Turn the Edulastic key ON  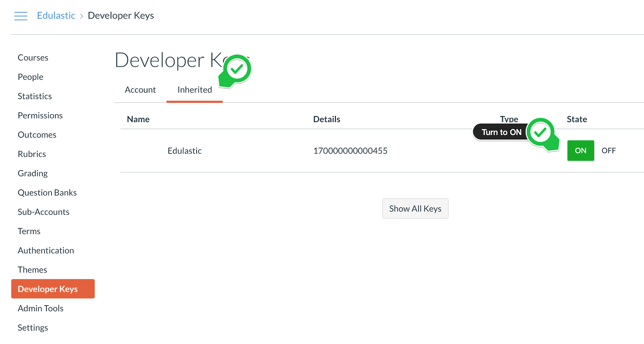click(580, 150)
